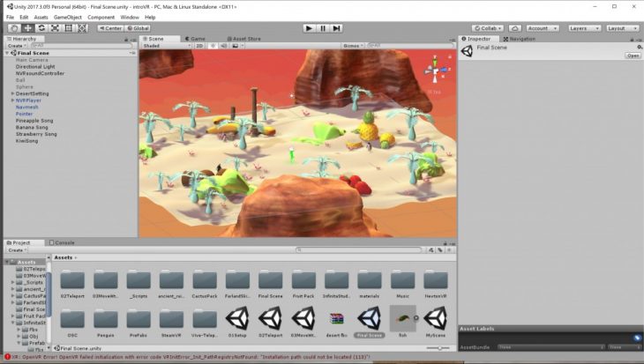Click the Step frame button
Viewport: 644px width, 364px height.
click(338, 28)
